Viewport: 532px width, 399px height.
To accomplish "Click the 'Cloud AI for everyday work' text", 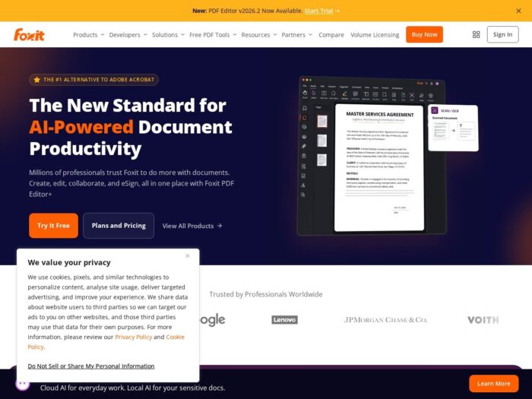I will [x=132, y=388].
